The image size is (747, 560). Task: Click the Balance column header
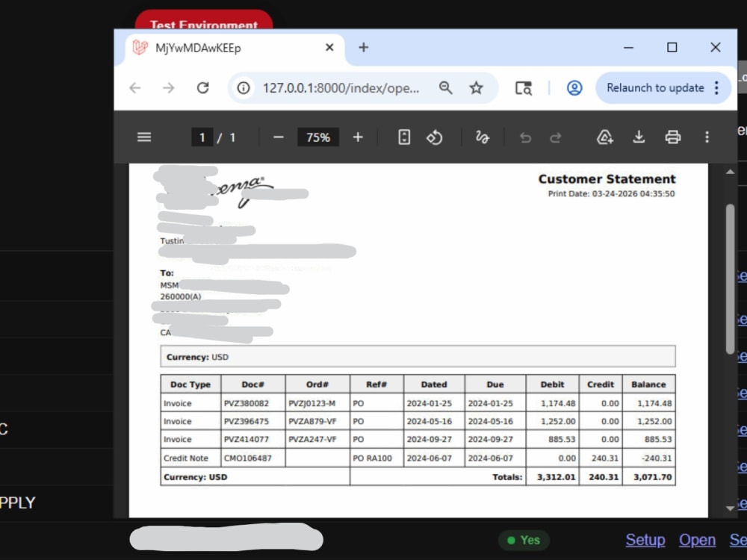point(648,385)
